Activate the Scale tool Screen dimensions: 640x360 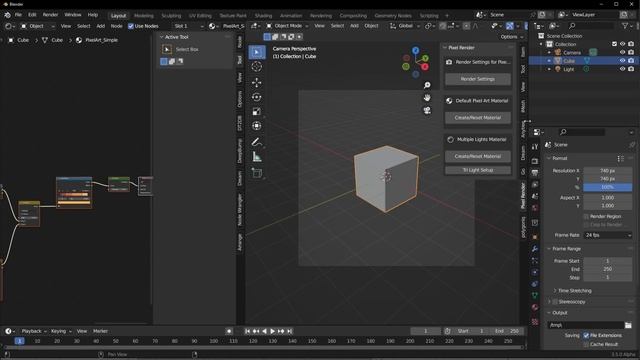coord(257,111)
